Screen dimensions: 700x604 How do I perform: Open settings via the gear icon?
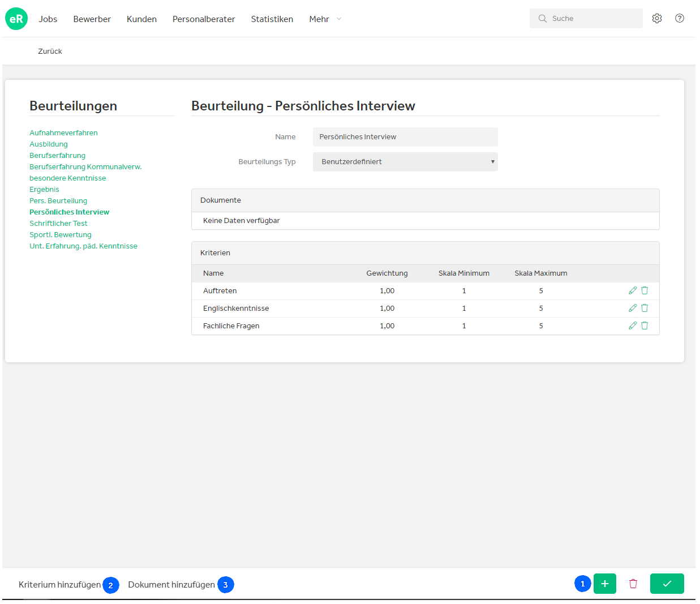pyautogui.click(x=657, y=18)
